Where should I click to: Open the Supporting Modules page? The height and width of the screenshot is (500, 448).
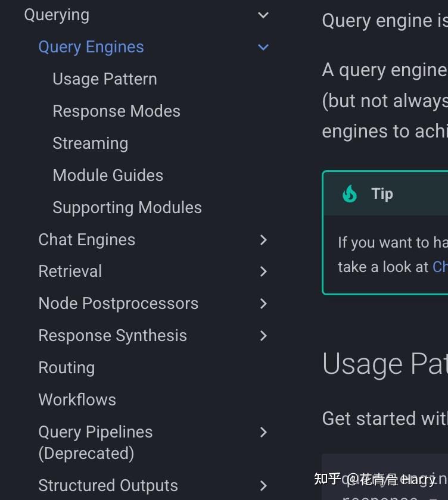127,207
